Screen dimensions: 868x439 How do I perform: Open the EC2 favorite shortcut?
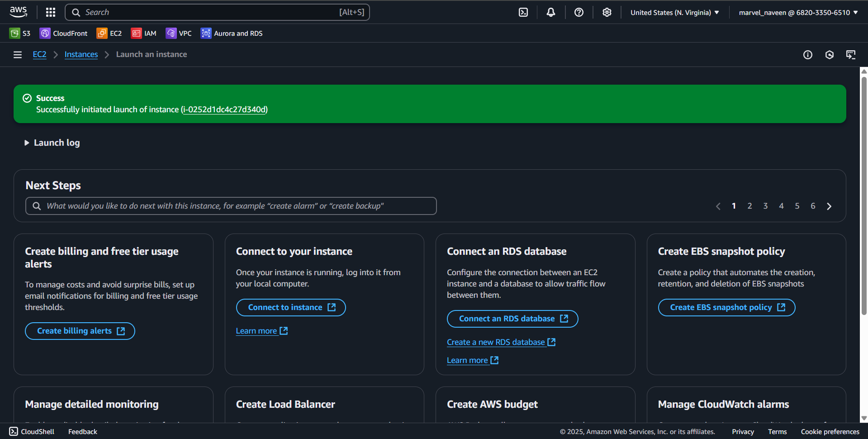click(109, 33)
